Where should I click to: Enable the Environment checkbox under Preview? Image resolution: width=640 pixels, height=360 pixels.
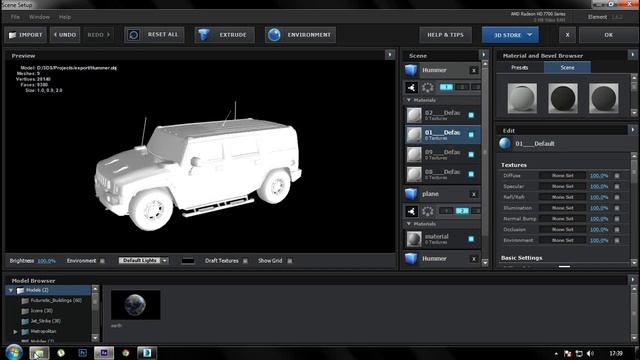click(102, 261)
